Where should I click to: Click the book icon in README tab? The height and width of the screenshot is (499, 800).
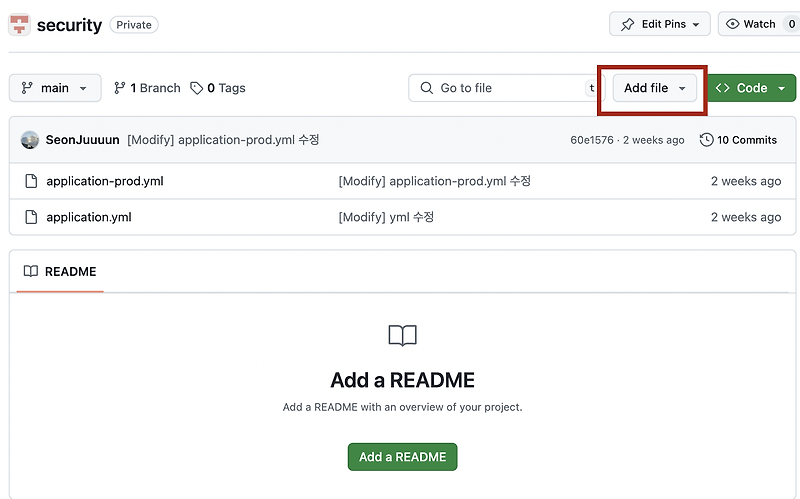tap(31, 271)
